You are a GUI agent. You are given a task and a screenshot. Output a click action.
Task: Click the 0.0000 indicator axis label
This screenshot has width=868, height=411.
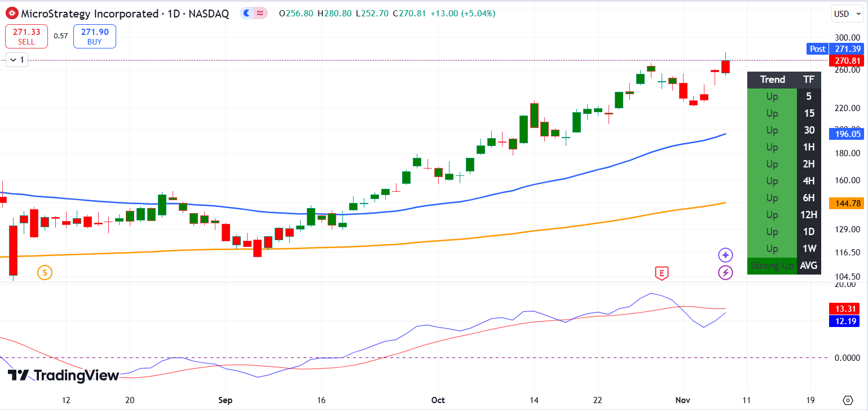tap(847, 357)
